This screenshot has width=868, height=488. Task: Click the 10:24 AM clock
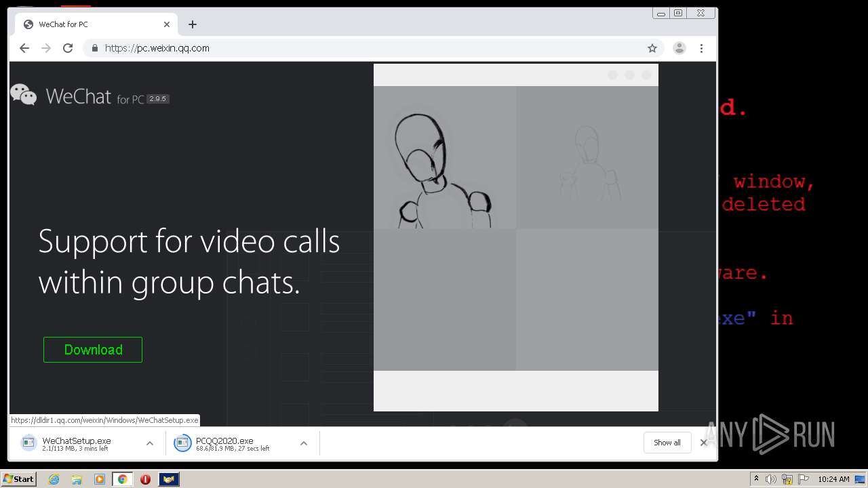(833, 479)
